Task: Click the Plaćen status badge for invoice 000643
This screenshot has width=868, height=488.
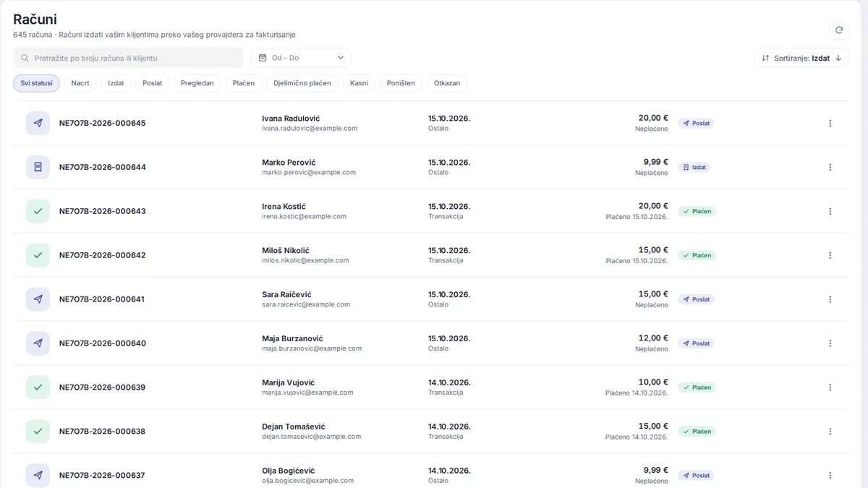Action: [x=697, y=211]
